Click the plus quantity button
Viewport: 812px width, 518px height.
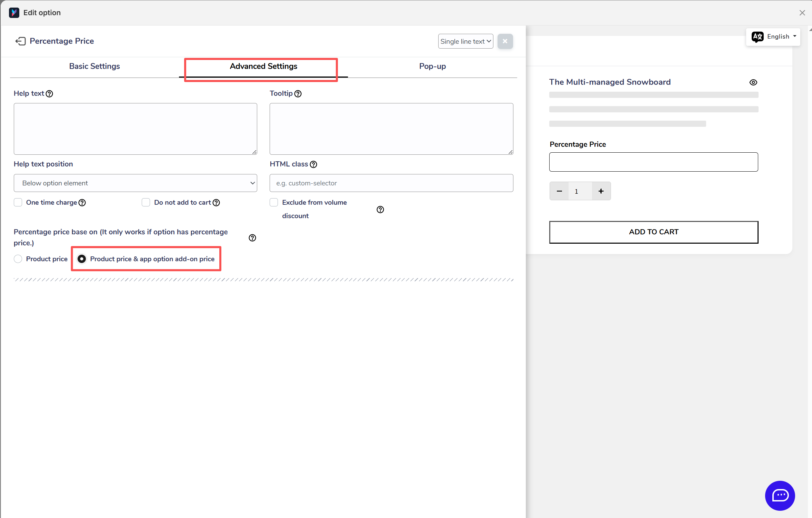(601, 191)
